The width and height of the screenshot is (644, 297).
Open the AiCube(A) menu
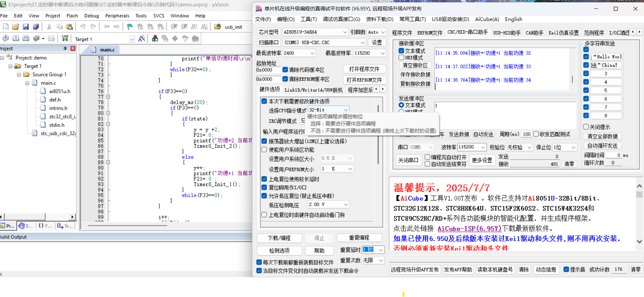click(487, 19)
